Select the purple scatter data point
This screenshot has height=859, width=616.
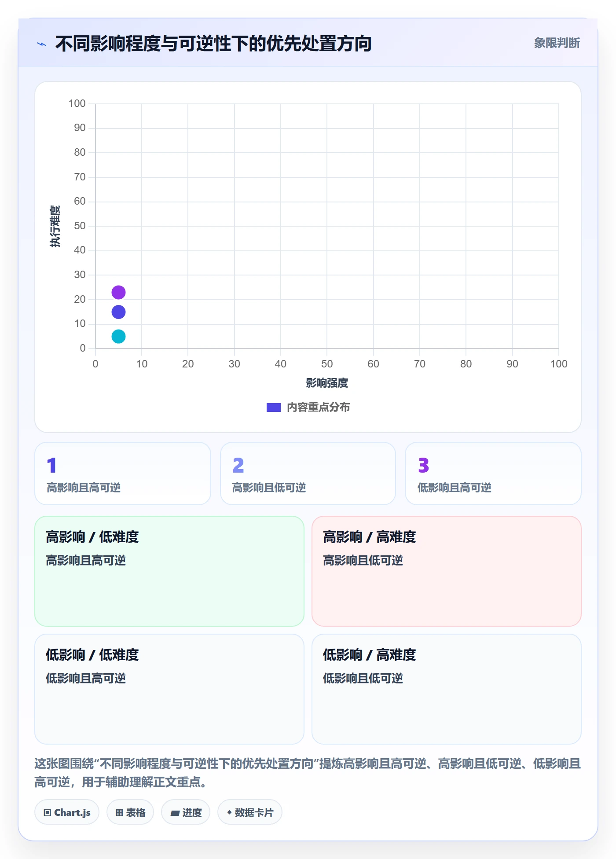pos(118,292)
